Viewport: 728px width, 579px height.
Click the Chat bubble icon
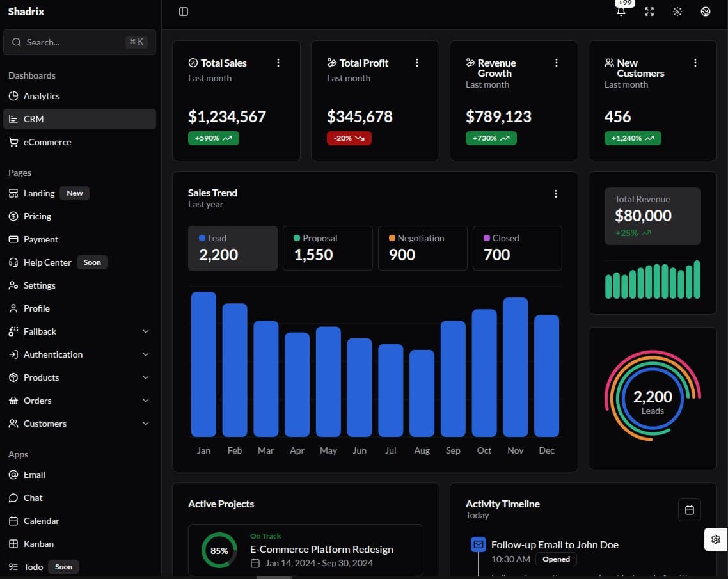pos(13,498)
